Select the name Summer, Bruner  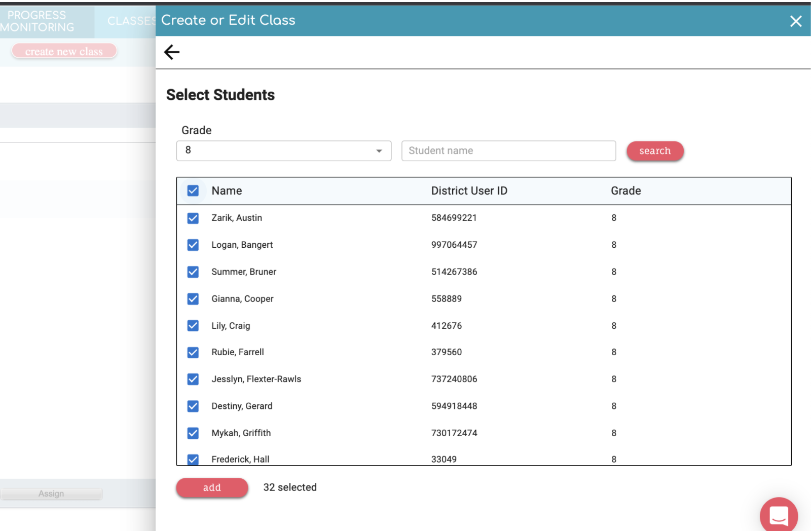click(244, 272)
